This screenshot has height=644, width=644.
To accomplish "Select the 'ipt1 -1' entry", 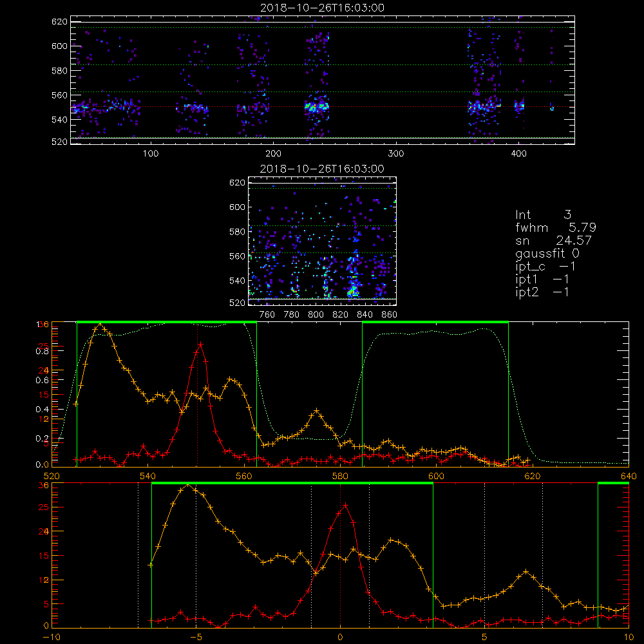I will point(542,279).
